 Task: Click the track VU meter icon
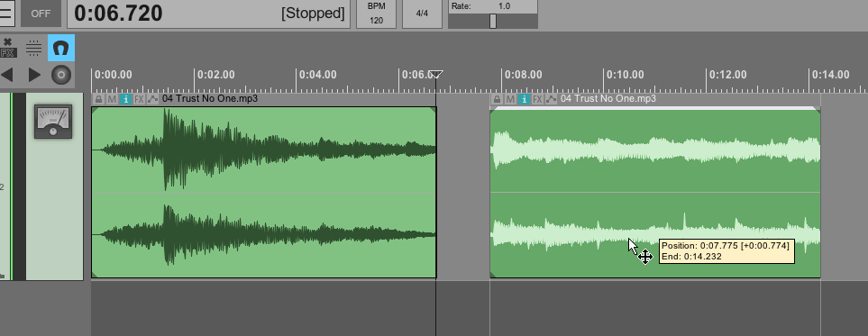click(x=52, y=122)
